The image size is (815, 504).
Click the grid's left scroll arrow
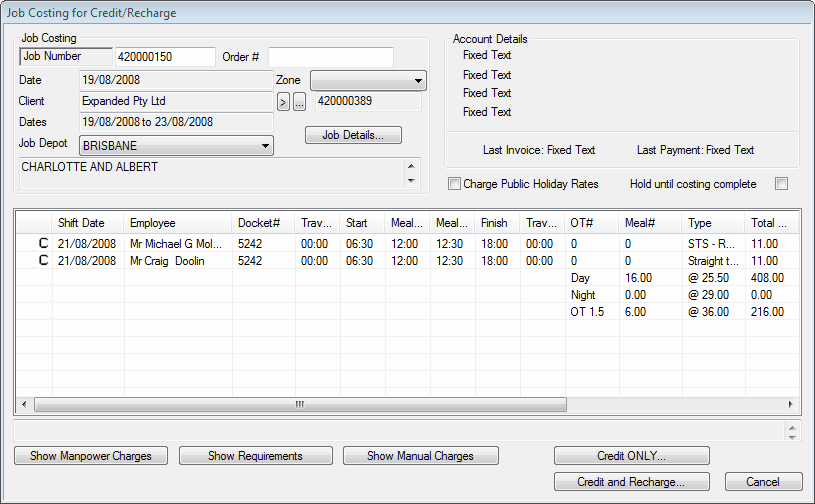(x=24, y=405)
